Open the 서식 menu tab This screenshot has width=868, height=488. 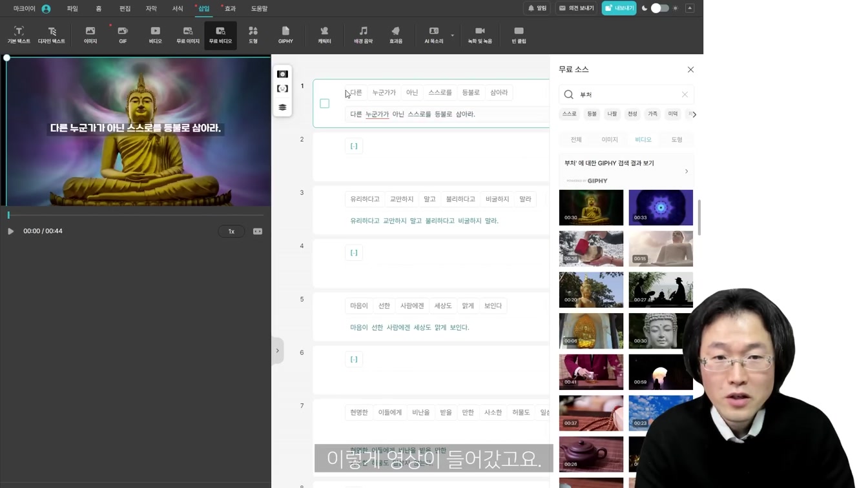pyautogui.click(x=178, y=9)
